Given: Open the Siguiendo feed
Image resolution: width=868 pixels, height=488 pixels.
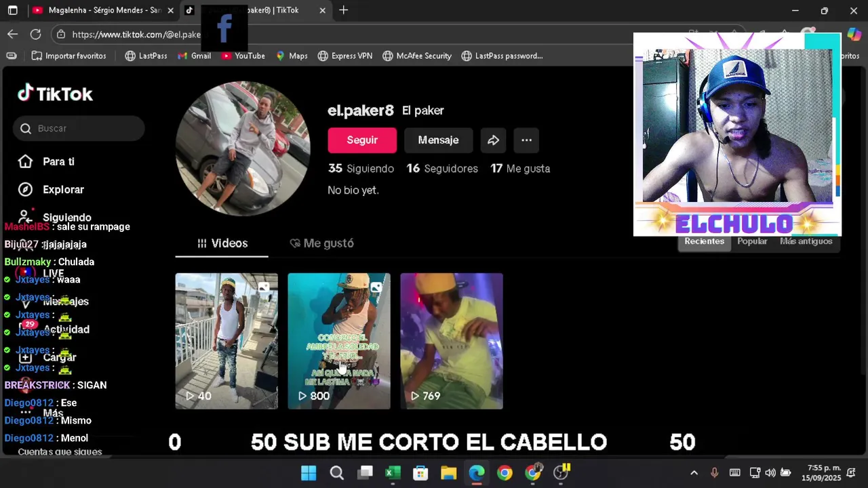Looking at the screenshot, I should [x=66, y=217].
